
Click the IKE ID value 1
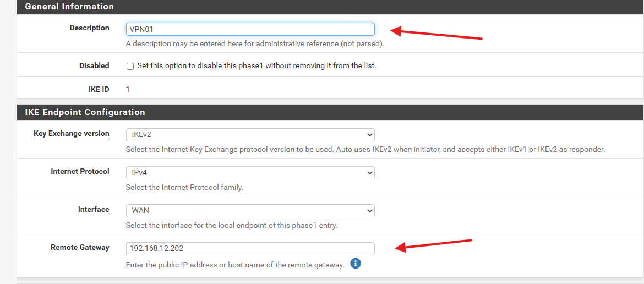click(128, 89)
